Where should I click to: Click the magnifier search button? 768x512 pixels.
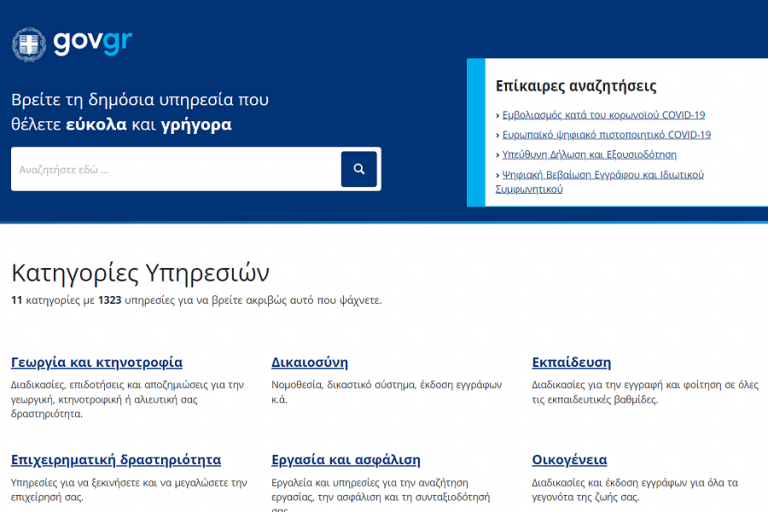(x=359, y=169)
